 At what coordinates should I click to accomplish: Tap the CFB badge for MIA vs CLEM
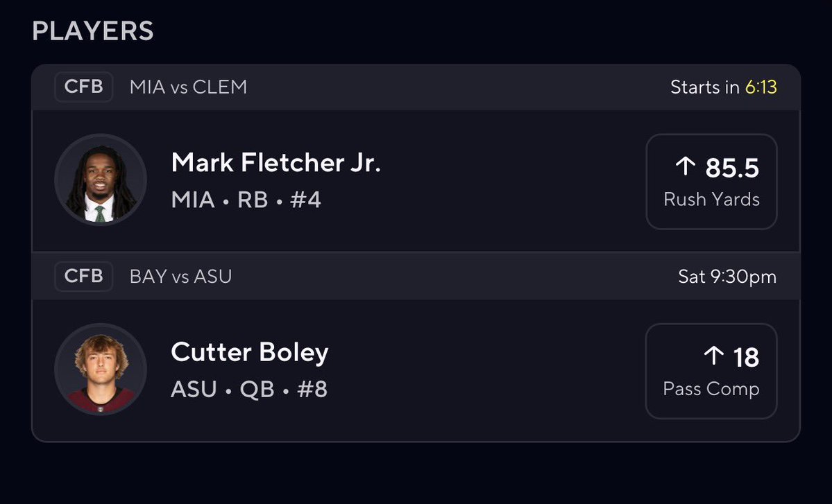pos(84,87)
